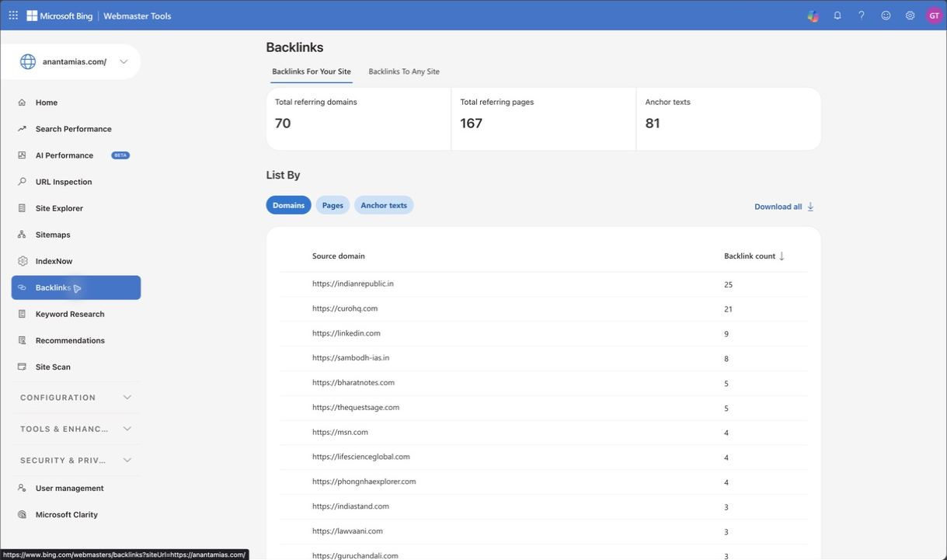Viewport: 947px width, 560px height.
Task: Click the sort arrow beside Backlink count
Action: (782, 256)
